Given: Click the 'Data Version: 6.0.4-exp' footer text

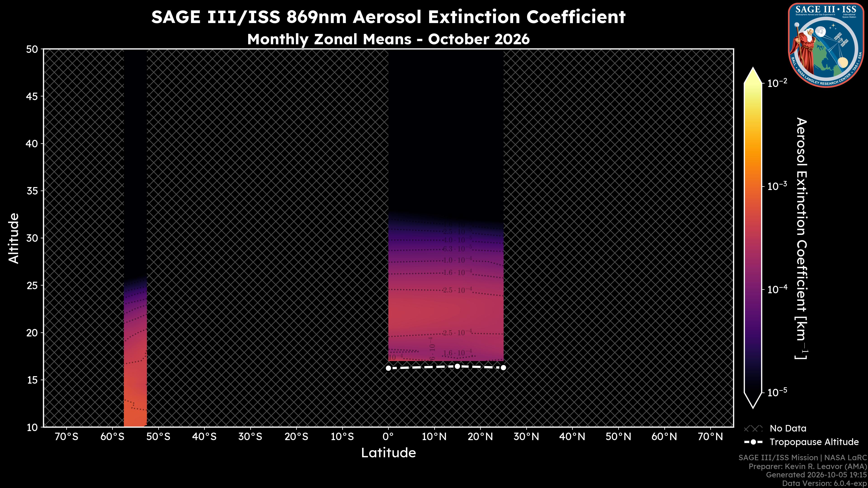Looking at the screenshot, I should (824, 484).
